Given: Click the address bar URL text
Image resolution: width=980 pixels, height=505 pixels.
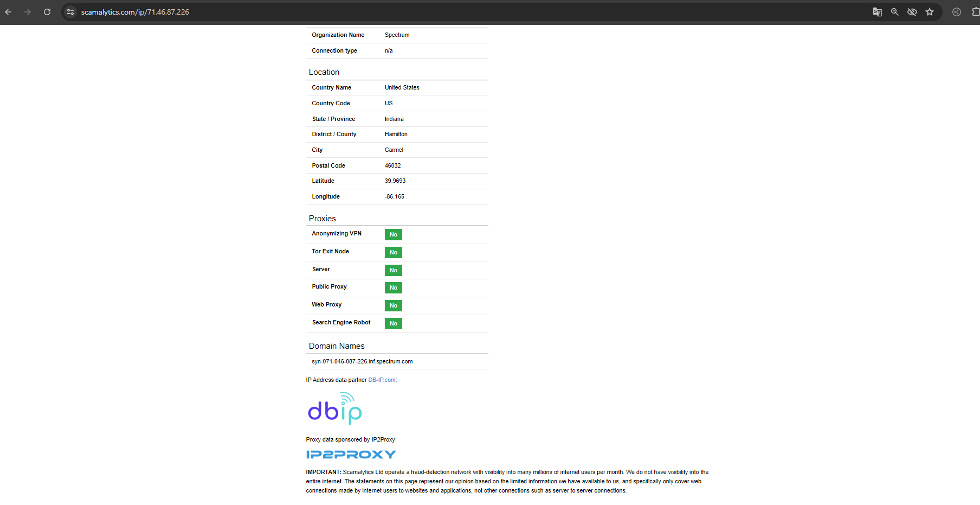Looking at the screenshot, I should click(x=135, y=12).
